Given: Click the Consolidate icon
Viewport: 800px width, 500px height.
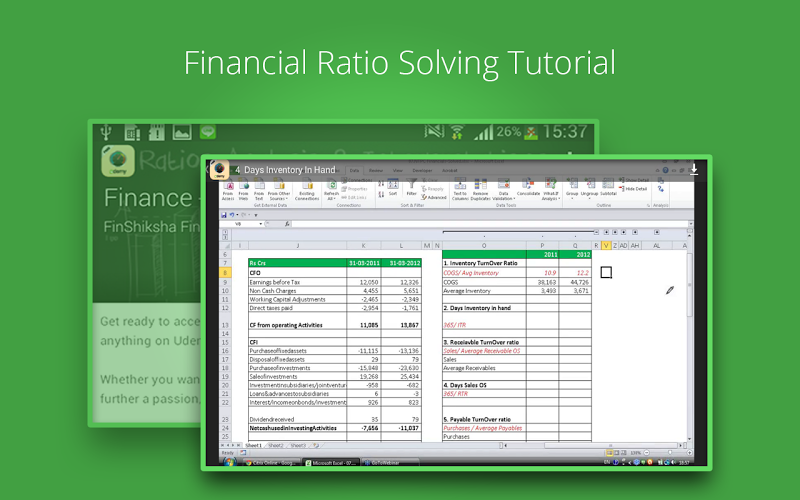Looking at the screenshot, I should [x=528, y=188].
